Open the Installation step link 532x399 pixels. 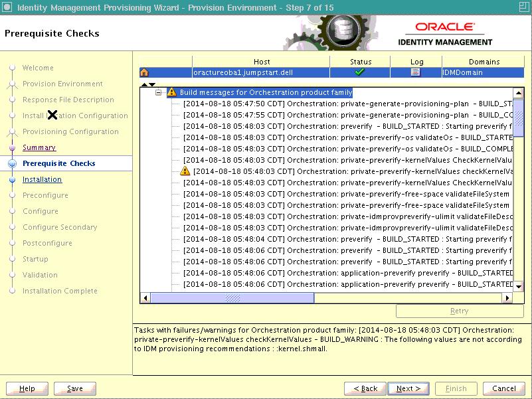pos(42,179)
